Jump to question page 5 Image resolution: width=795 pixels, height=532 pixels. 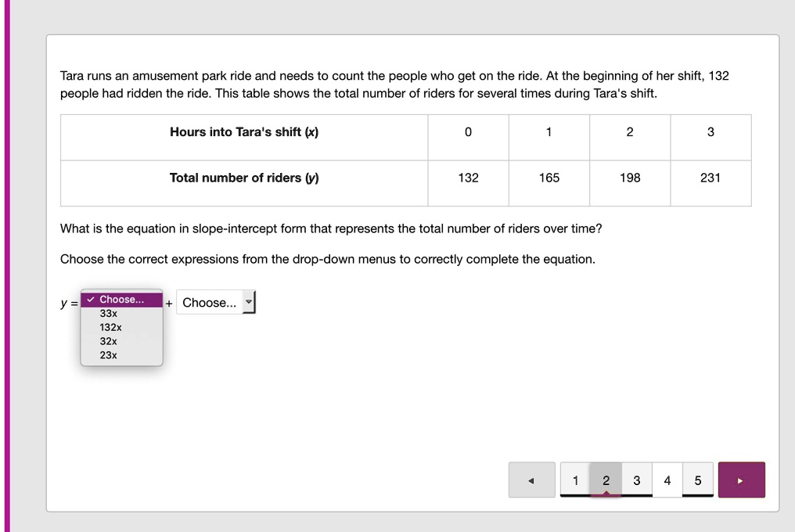697,480
